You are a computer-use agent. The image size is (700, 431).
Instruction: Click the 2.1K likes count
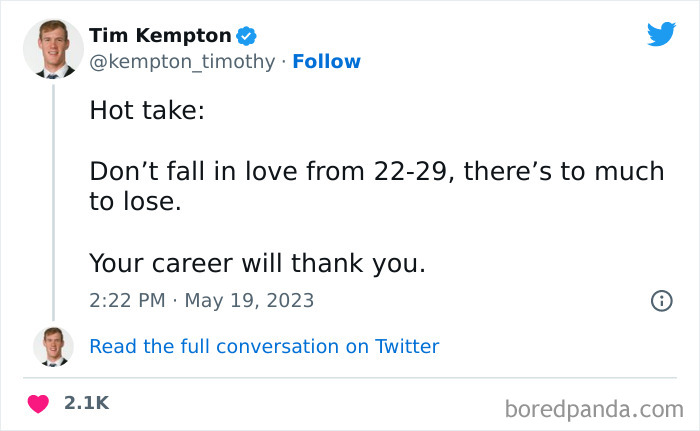tap(86, 404)
